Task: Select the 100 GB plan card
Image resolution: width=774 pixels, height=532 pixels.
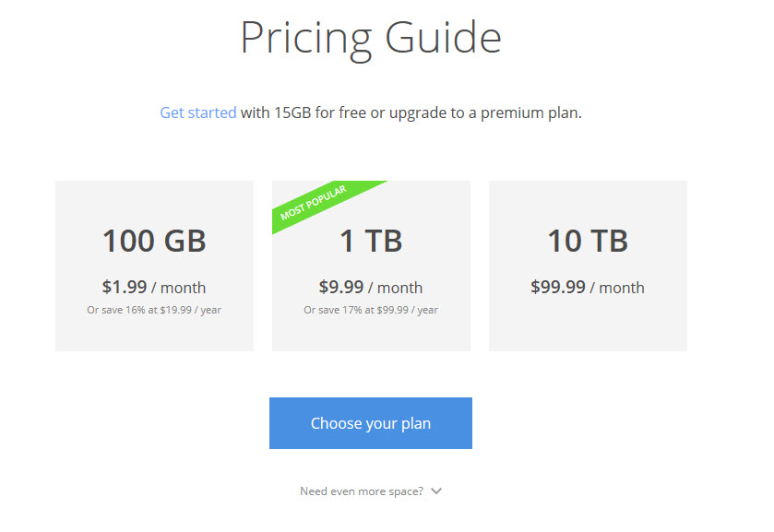Action: [x=154, y=266]
